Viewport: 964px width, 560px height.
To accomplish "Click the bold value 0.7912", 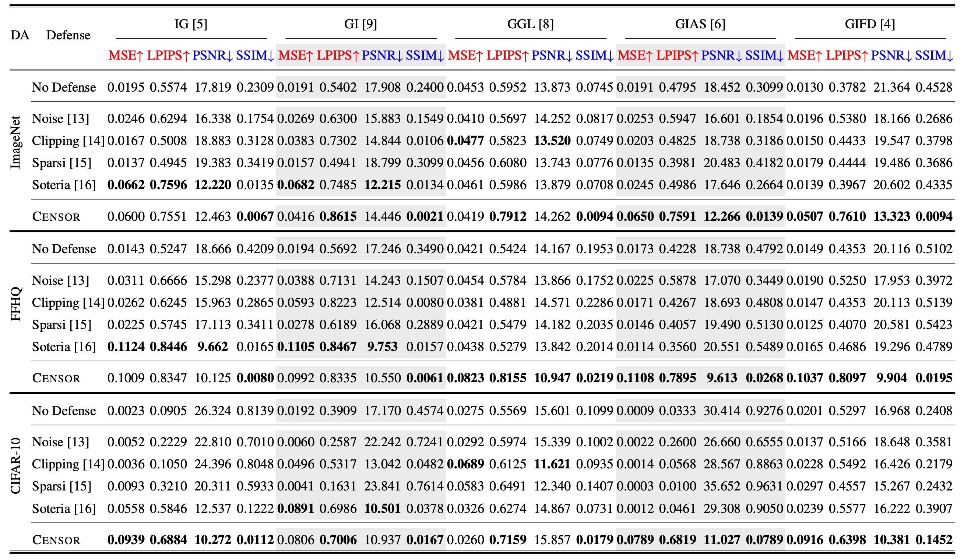I will coord(508,217).
